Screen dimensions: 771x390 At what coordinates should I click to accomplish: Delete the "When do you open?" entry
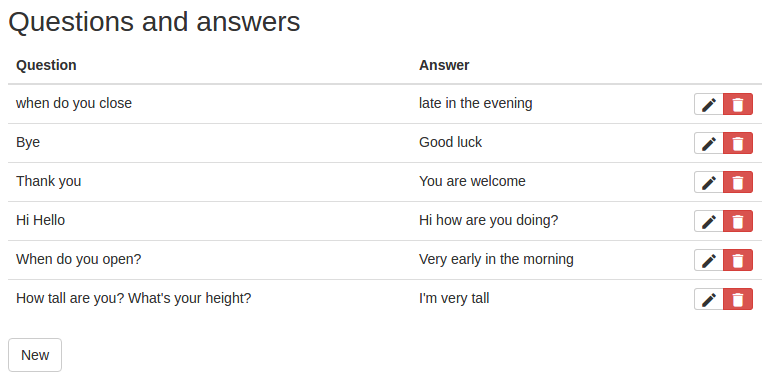738,260
